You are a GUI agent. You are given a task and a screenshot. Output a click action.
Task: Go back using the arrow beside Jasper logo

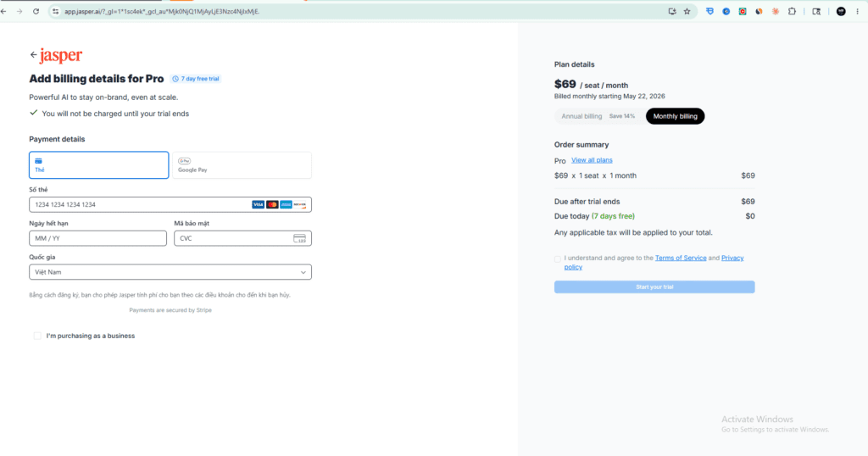tap(33, 55)
